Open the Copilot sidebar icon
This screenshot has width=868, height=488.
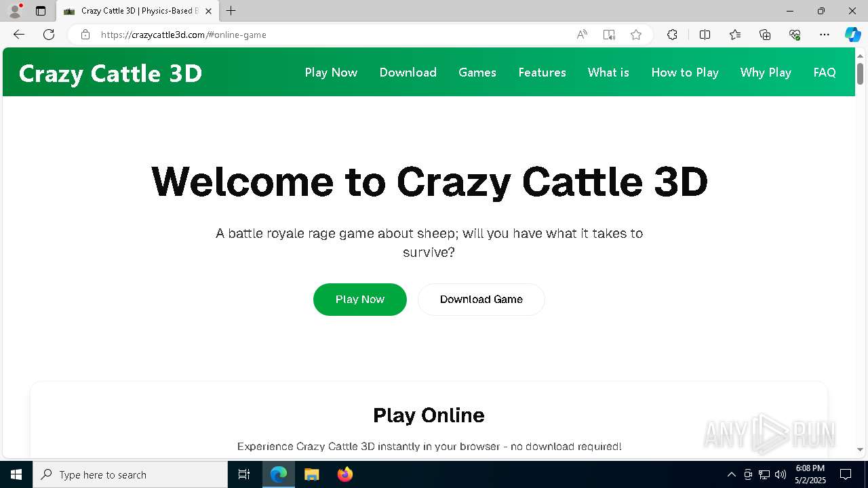point(852,35)
